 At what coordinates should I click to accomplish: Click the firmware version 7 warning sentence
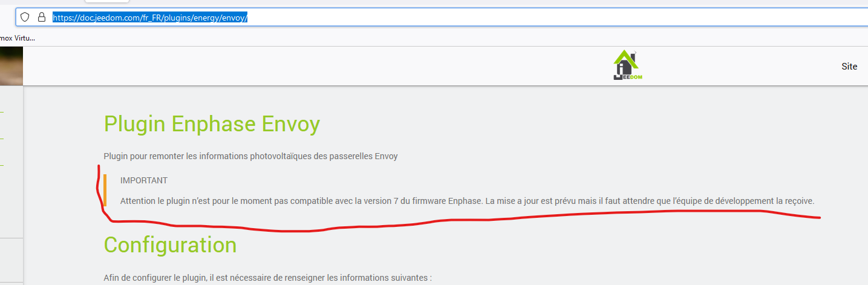tap(468, 200)
